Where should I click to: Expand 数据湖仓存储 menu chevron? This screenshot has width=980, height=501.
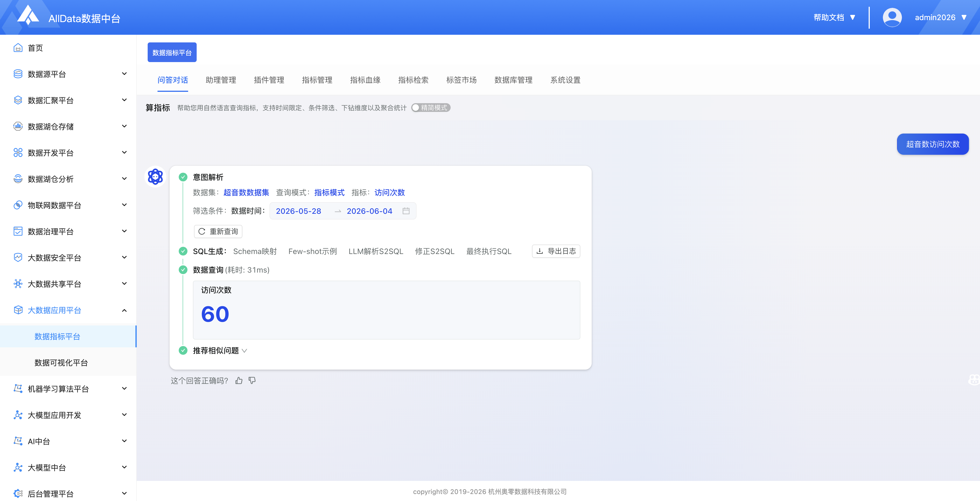[124, 126]
